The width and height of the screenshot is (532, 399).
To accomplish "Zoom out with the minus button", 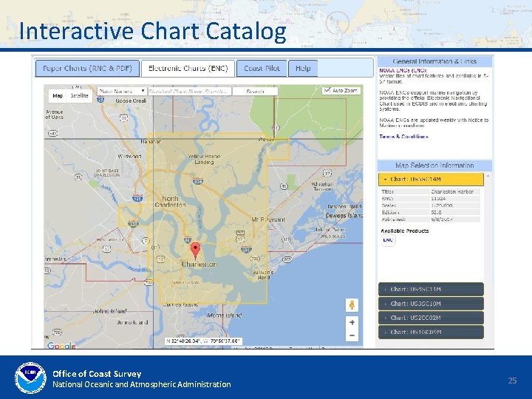I will coord(352,335).
